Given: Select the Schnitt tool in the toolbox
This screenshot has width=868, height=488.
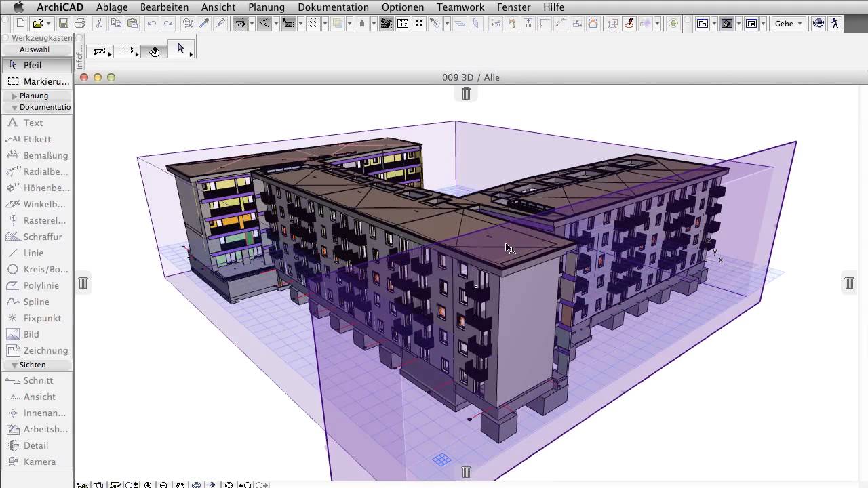Looking at the screenshot, I should [x=37, y=380].
